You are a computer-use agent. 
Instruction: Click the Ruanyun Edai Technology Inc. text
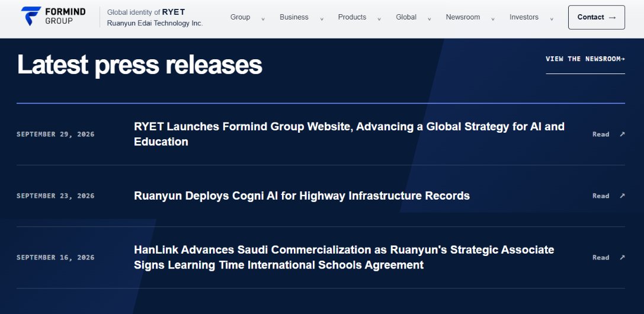click(155, 23)
